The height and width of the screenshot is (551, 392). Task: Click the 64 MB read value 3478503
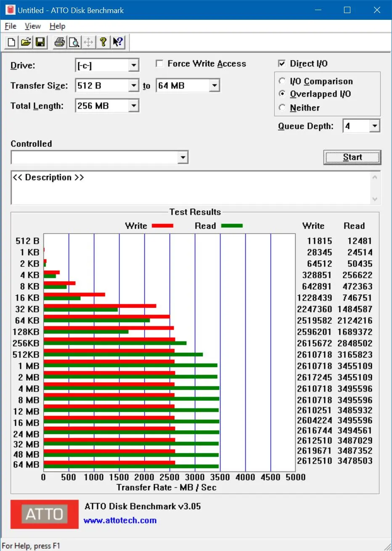(355, 461)
